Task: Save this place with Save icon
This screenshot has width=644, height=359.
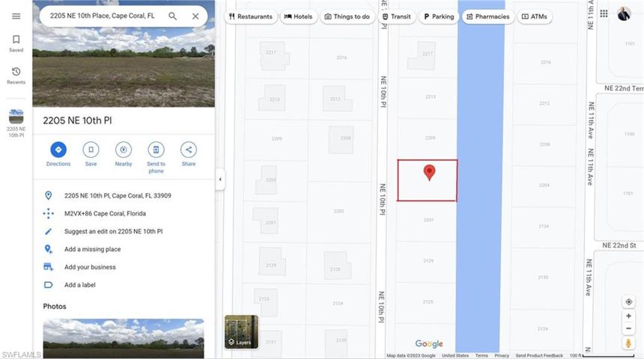Action: coord(91,154)
